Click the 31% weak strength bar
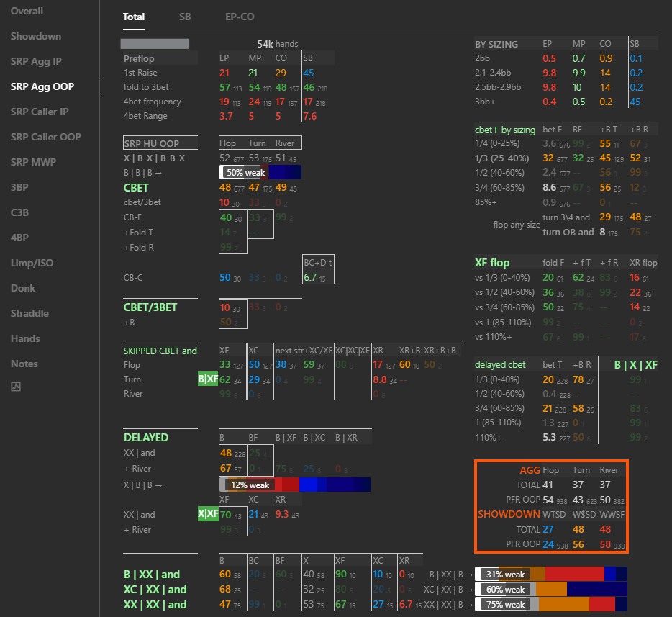This screenshot has width=672, height=617. [x=551, y=574]
